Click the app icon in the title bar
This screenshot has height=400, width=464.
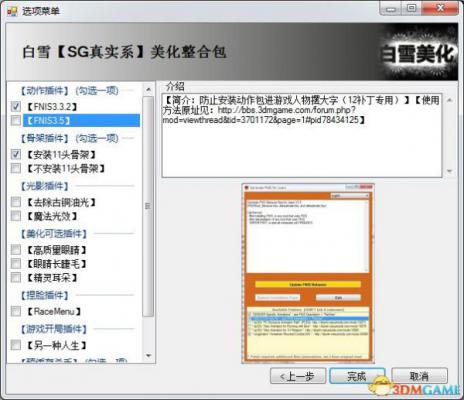(x=12, y=11)
